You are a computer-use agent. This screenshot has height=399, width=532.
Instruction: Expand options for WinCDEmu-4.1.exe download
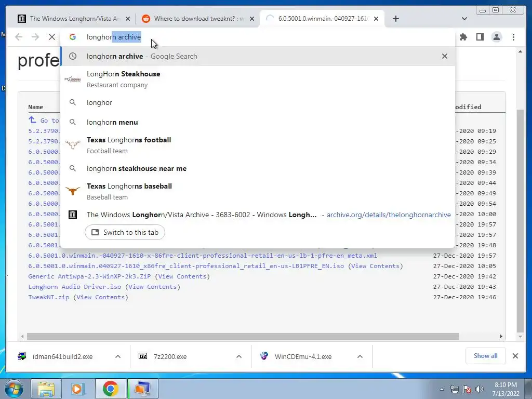point(360,356)
